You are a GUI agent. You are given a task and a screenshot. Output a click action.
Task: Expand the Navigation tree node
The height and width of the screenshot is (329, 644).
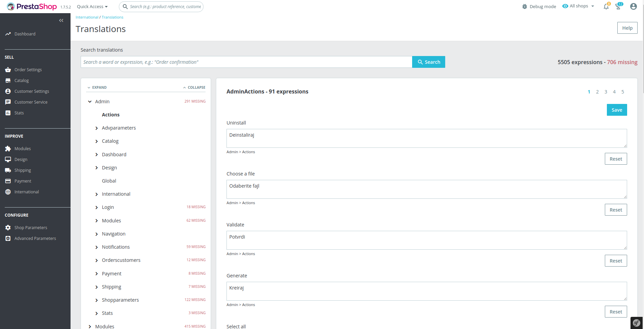pos(97,234)
